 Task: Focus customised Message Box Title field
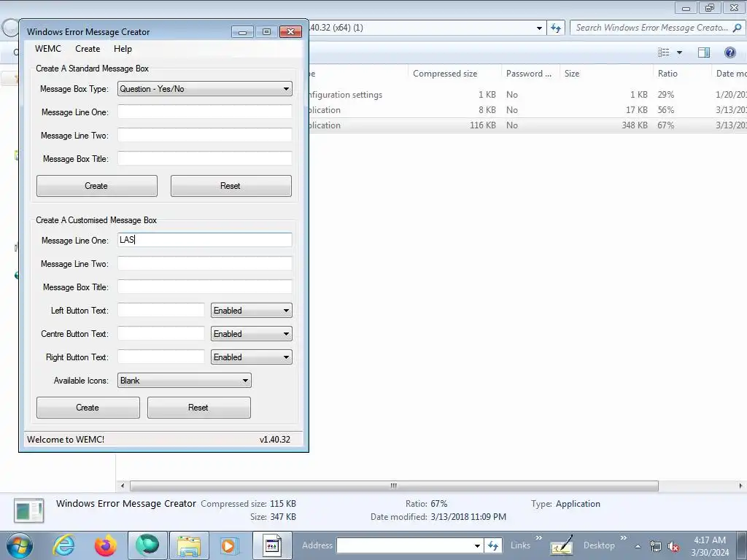[205, 287]
